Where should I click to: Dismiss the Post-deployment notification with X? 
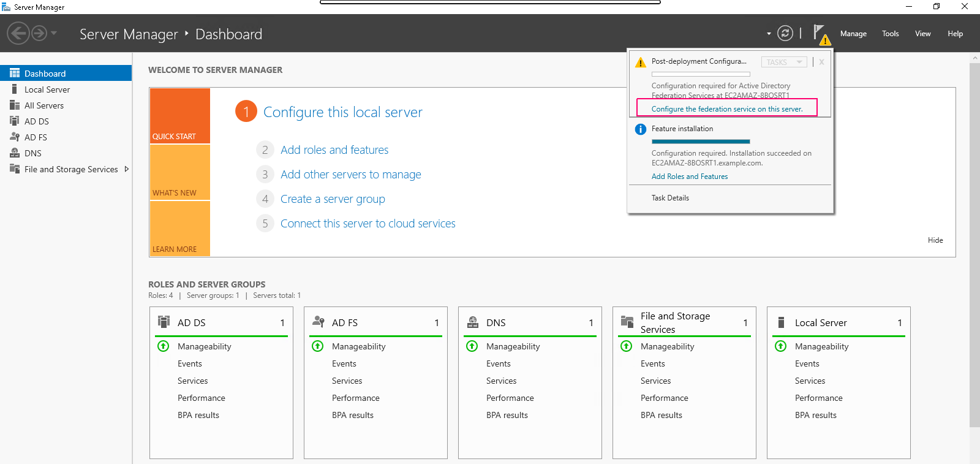tap(821, 62)
